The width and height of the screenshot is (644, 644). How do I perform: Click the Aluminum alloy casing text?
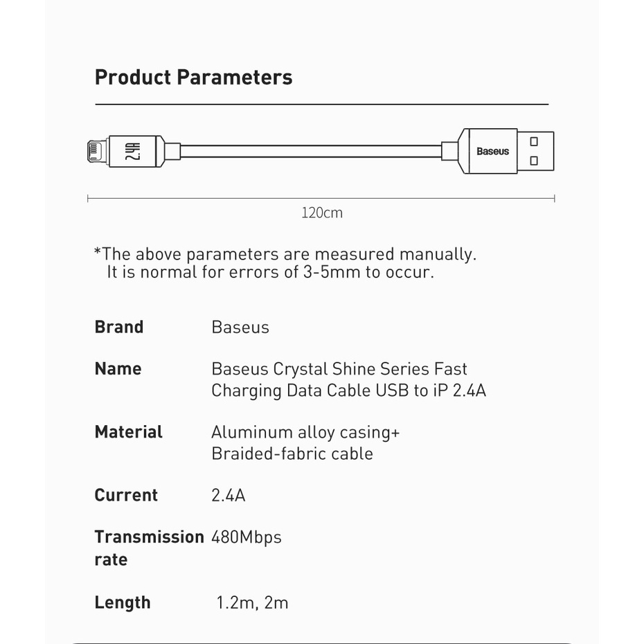click(x=305, y=432)
